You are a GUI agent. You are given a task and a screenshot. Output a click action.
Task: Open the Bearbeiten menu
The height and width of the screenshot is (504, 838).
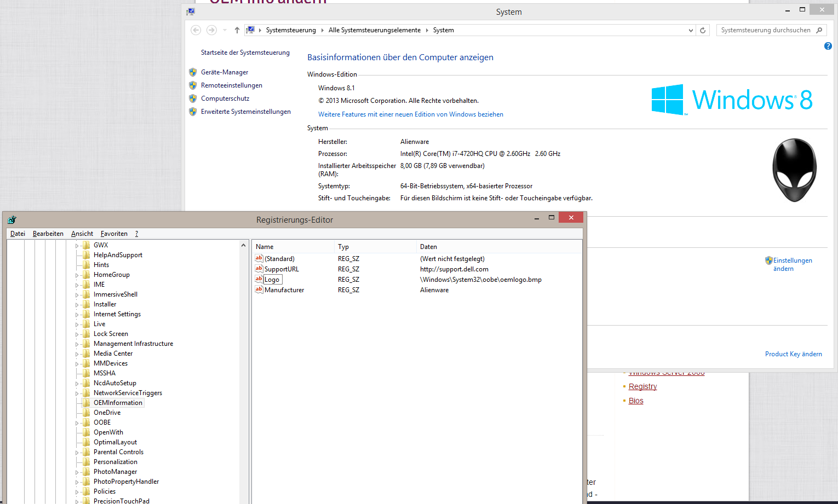48,234
